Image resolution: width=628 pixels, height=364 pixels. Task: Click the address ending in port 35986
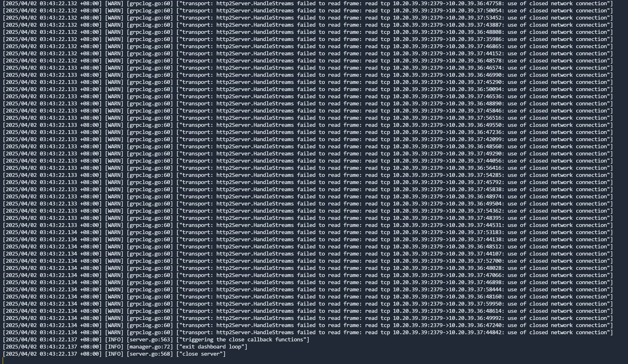point(474,39)
